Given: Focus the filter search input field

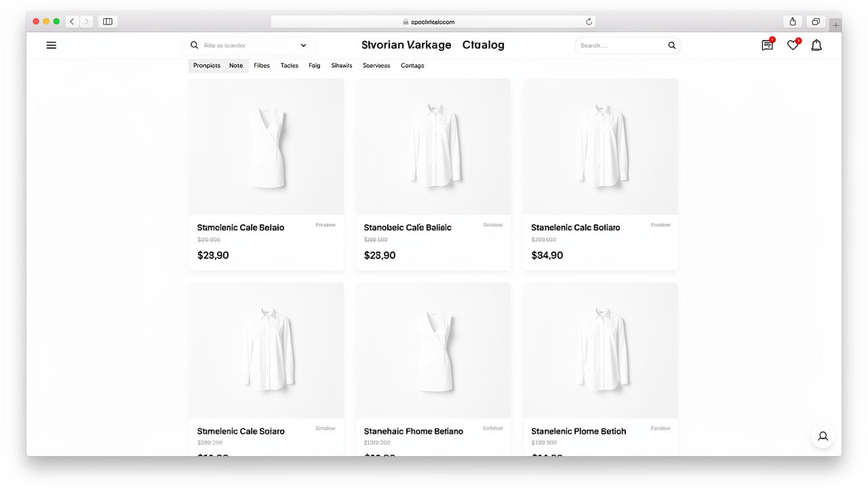Looking at the screenshot, I should click(x=249, y=45).
